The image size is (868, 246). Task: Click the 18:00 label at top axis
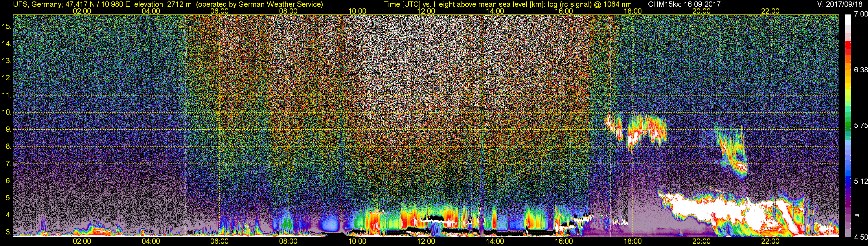[x=632, y=11]
